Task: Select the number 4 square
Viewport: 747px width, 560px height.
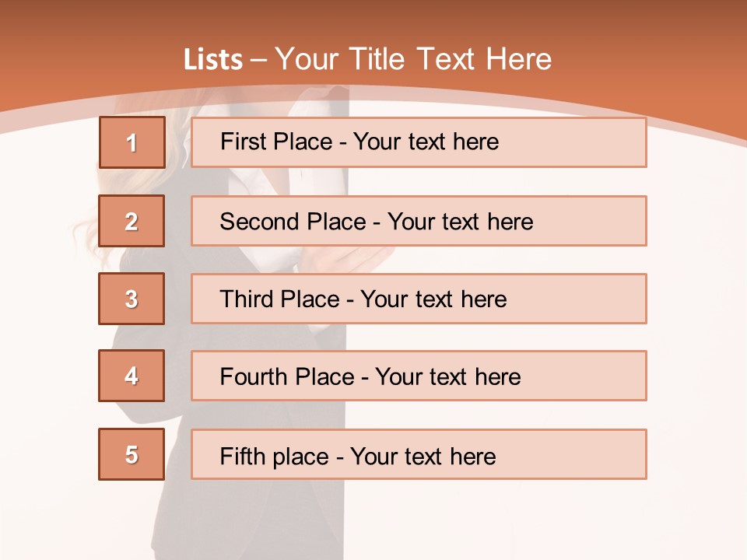Action: [132, 376]
